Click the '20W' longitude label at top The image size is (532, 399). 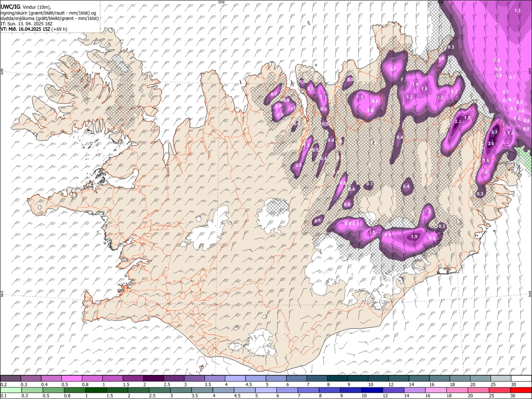[x=222, y=2]
